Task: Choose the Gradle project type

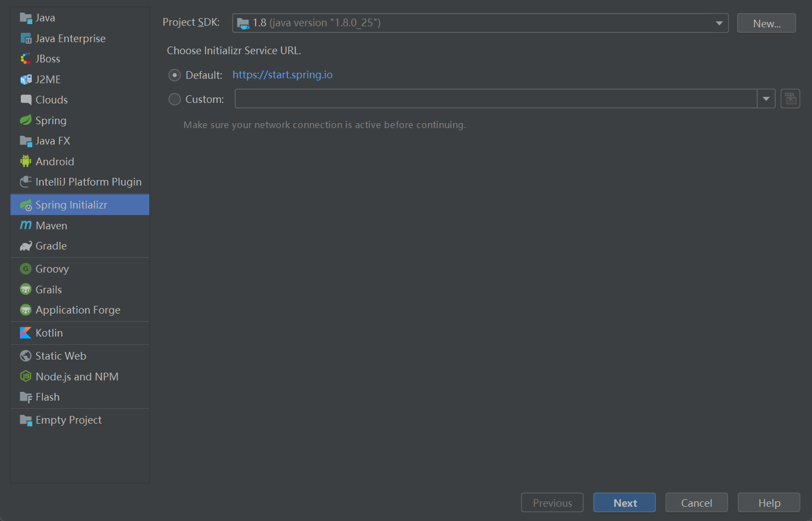Action: [80, 246]
